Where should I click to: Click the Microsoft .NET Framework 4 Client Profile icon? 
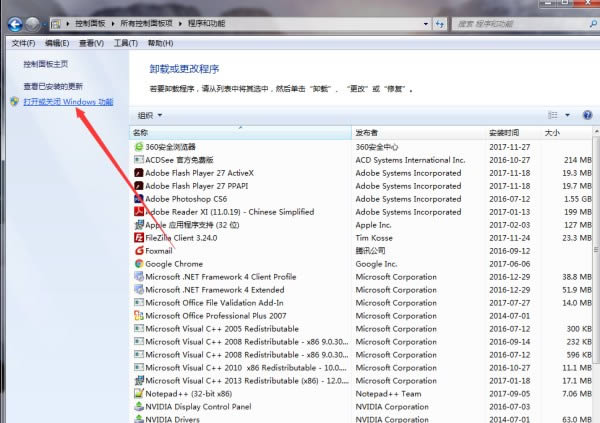coord(139,277)
